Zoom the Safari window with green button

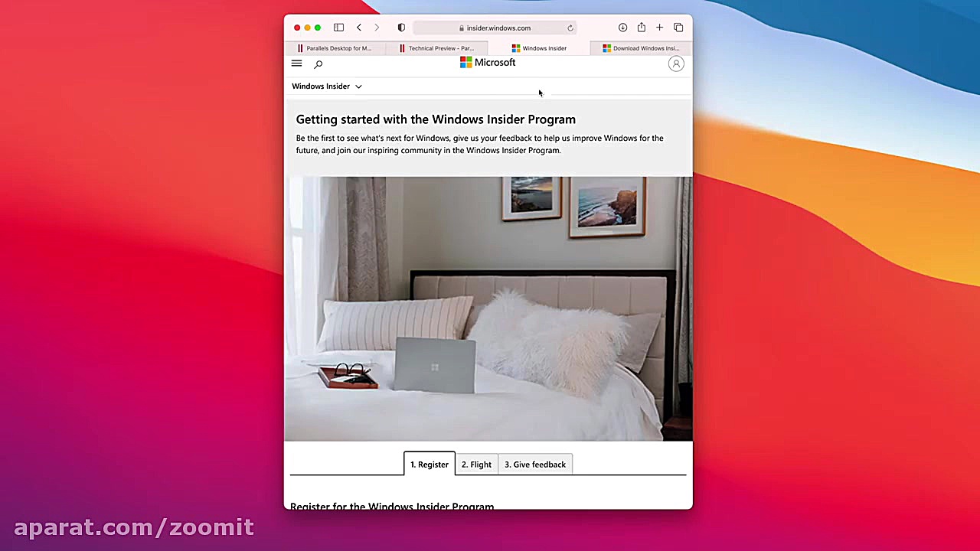tap(318, 28)
